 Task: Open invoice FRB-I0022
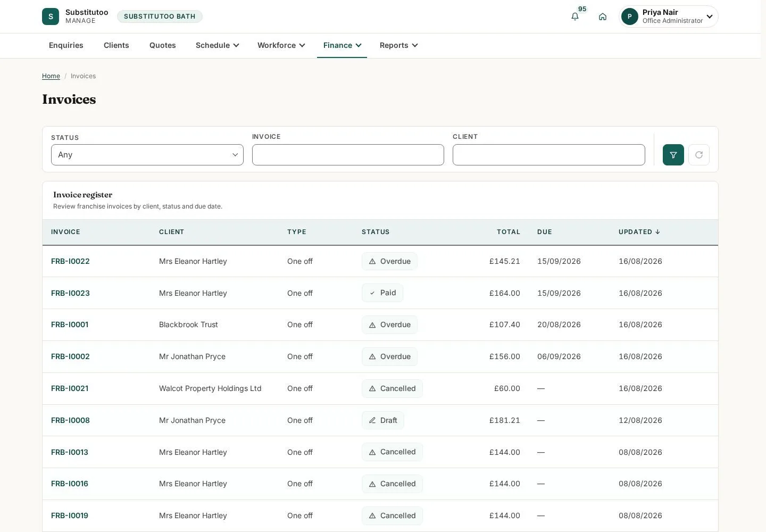pos(70,261)
